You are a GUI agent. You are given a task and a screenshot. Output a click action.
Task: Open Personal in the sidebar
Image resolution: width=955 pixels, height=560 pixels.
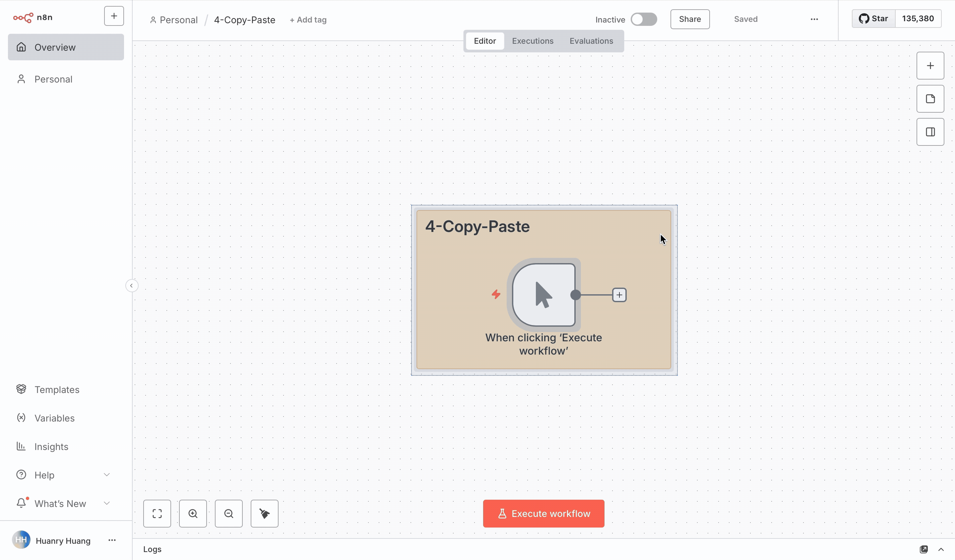coord(66,79)
